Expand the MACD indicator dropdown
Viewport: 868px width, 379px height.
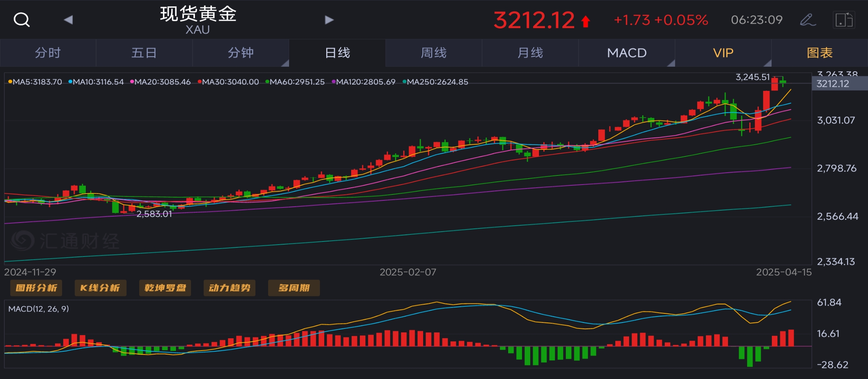click(627, 53)
